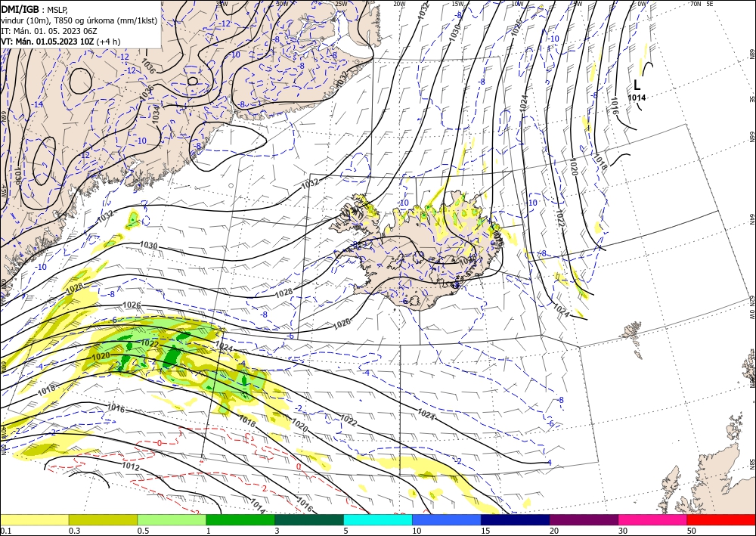The width and height of the screenshot is (756, 536).
Task: Click the '30' legend scale value
Action: point(622,531)
